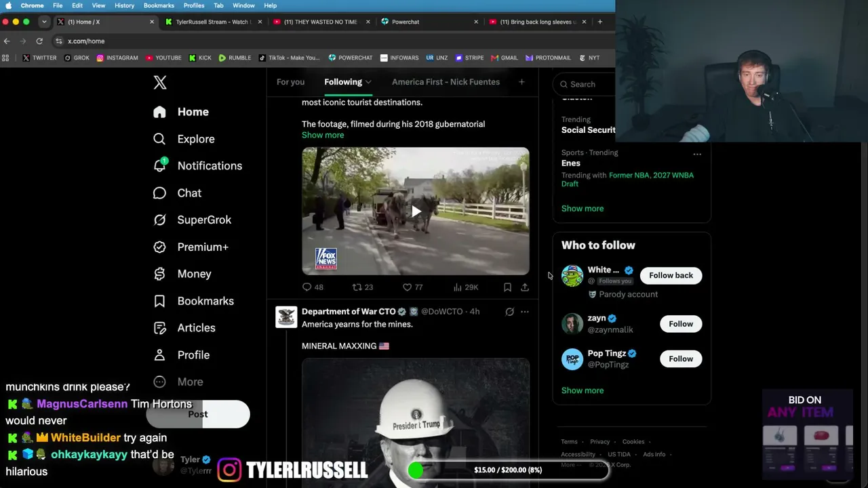Switch to the For you timeline tab

[290, 82]
